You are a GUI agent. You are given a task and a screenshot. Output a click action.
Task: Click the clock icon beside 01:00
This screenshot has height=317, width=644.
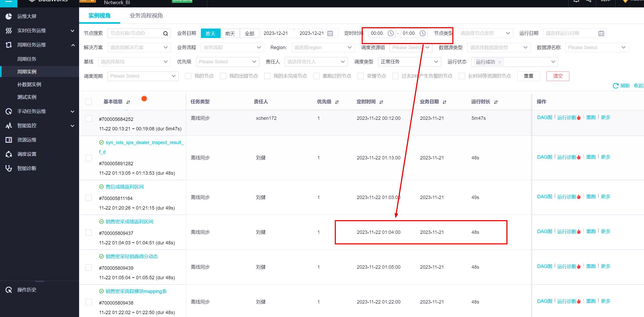(x=423, y=33)
